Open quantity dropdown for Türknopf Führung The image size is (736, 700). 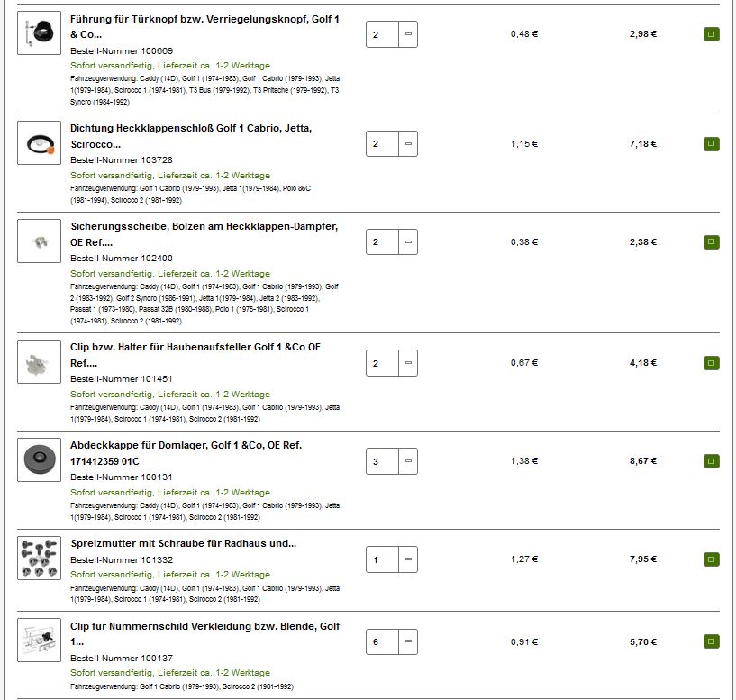[x=408, y=34]
